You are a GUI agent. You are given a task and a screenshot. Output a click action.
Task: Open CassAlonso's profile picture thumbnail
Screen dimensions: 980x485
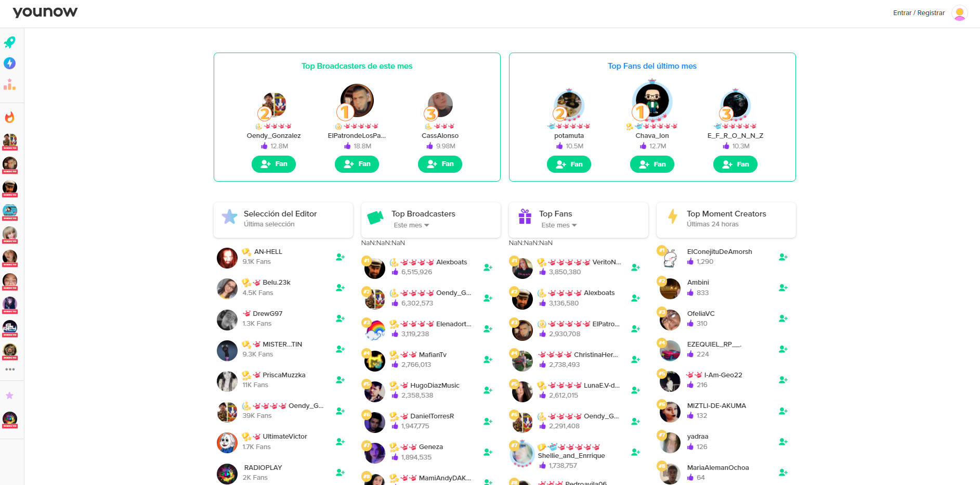[x=440, y=105]
